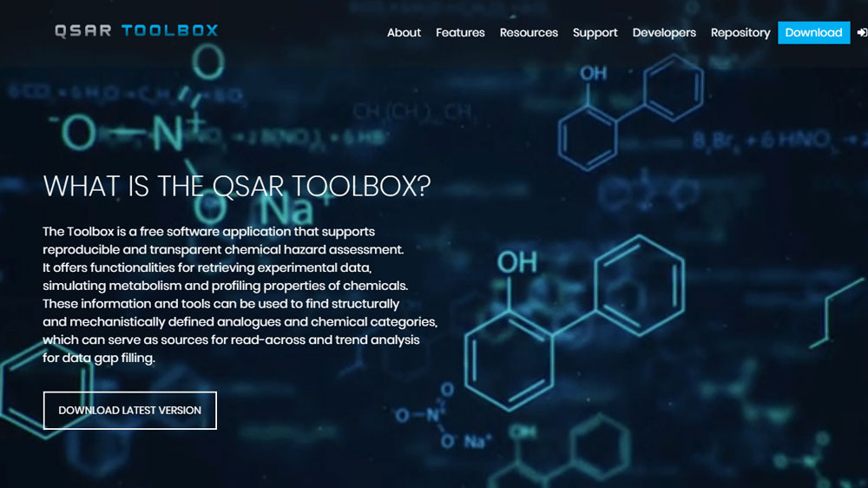
Task: Click text 'and mechanistically defined analogues'
Action: click(162, 322)
